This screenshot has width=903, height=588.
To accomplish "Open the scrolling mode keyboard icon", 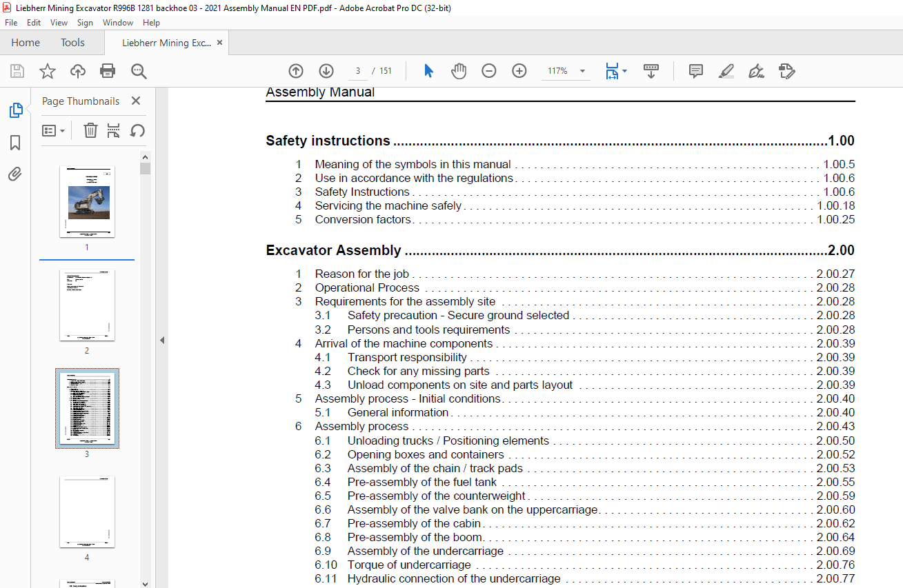I will pos(651,71).
